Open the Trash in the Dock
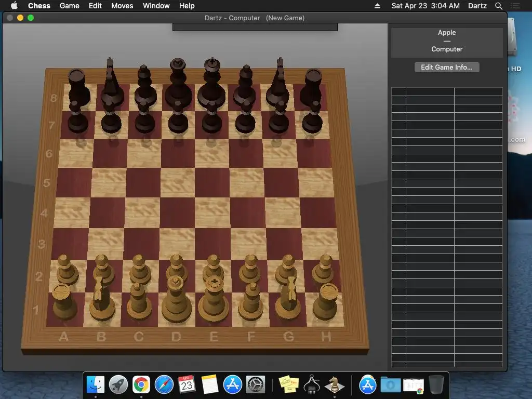The image size is (532, 399). click(436, 384)
